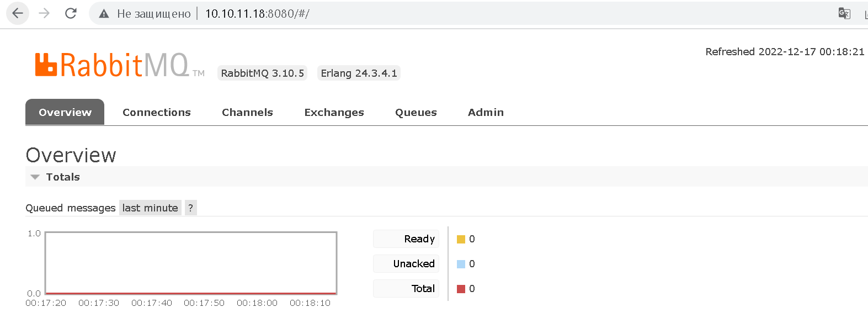Open the translate page icon
This screenshot has width=868, height=323.
(844, 13)
